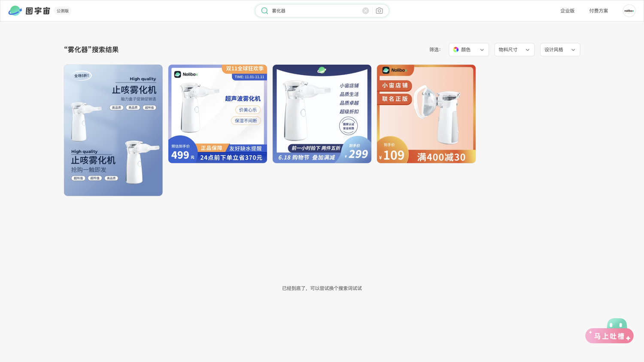The height and width of the screenshot is (362, 644).
Task: Open the 满400减30 orange template
Action: [x=426, y=114]
